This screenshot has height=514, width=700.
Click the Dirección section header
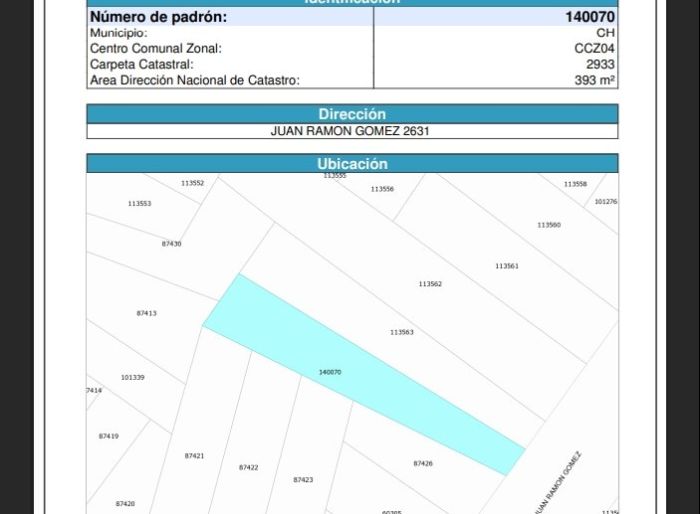point(352,114)
